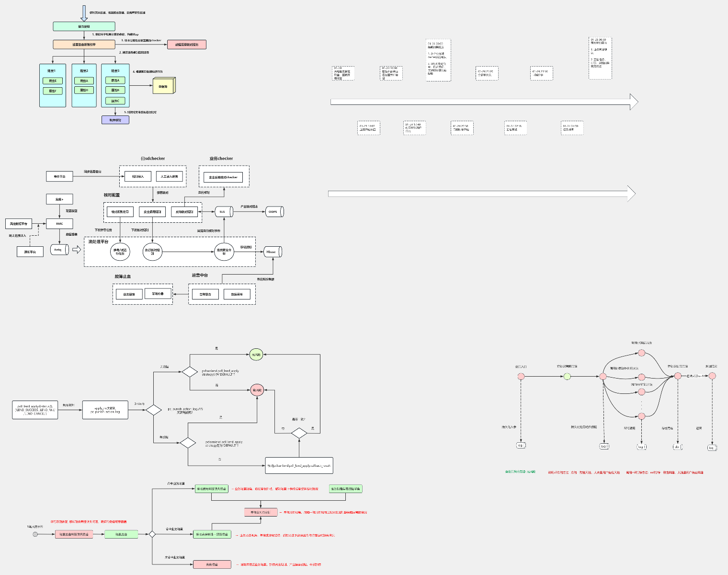This screenshot has width=728, height=575.
Task: Select the RMC box
Action: (59, 224)
